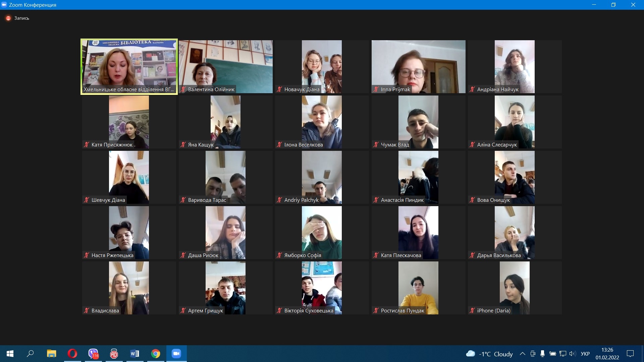Open Google Chrome from the taskbar
Screen dimensions: 644x362
coord(156,354)
